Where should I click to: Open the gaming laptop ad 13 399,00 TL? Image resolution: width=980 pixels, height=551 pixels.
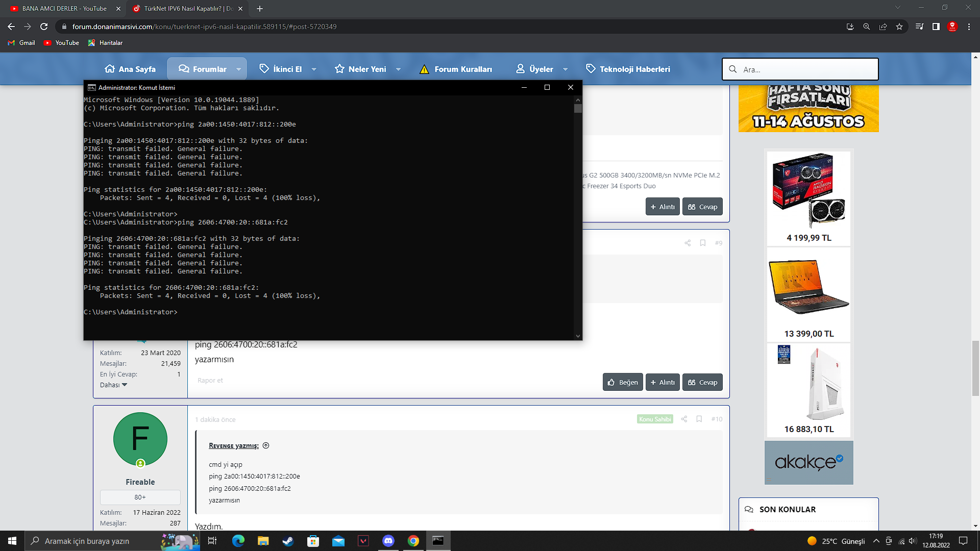[x=808, y=295]
